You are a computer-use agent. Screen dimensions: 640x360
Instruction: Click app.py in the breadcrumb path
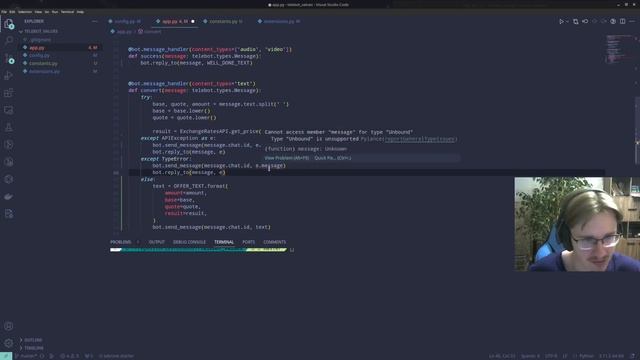(124, 31)
